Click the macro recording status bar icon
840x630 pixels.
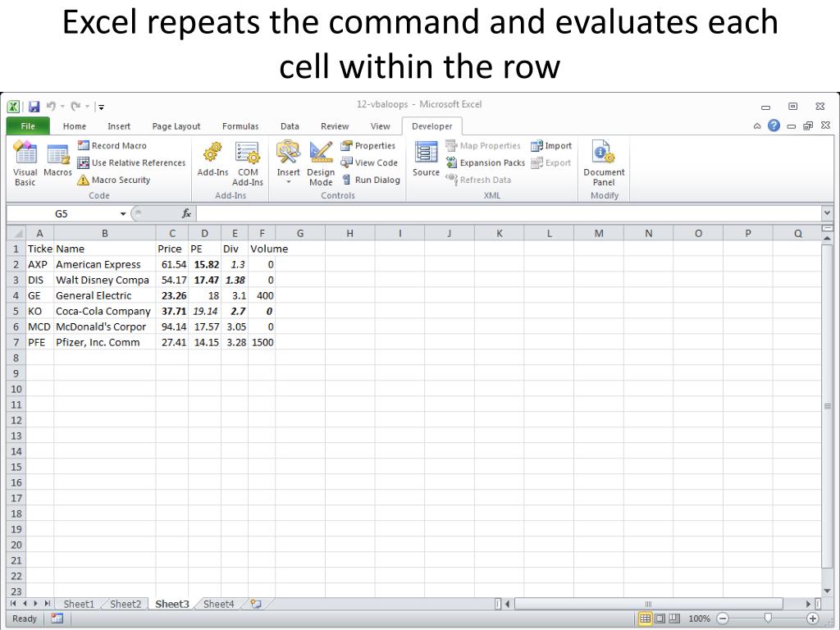point(57,619)
